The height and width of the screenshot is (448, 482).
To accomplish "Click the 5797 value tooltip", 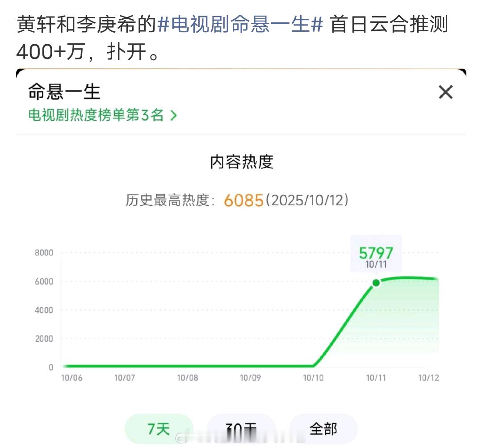I will 376,254.
